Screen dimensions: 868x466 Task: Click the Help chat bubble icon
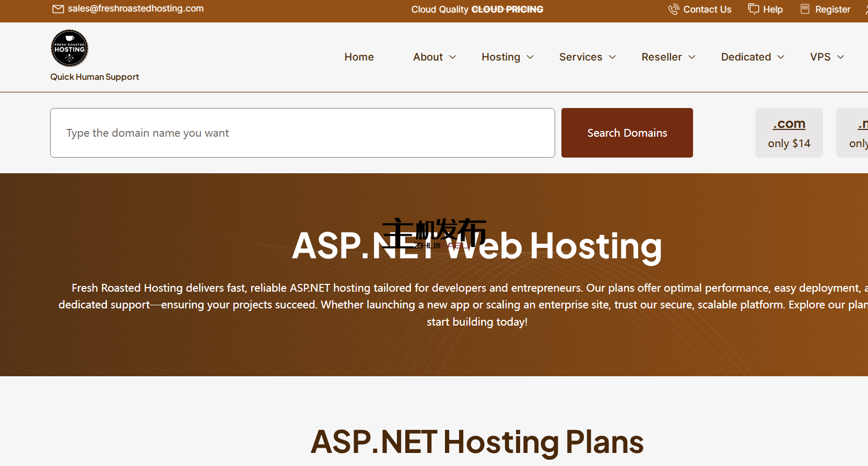[x=753, y=9]
